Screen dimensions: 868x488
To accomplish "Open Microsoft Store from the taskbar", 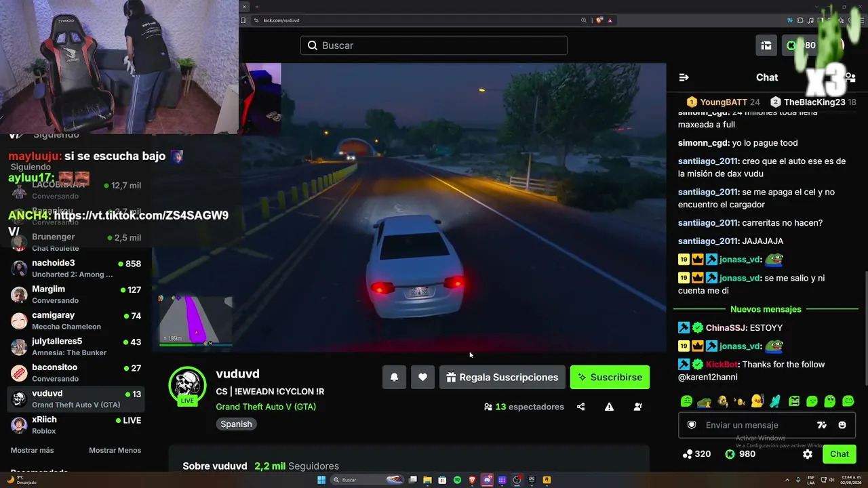I will (442, 480).
